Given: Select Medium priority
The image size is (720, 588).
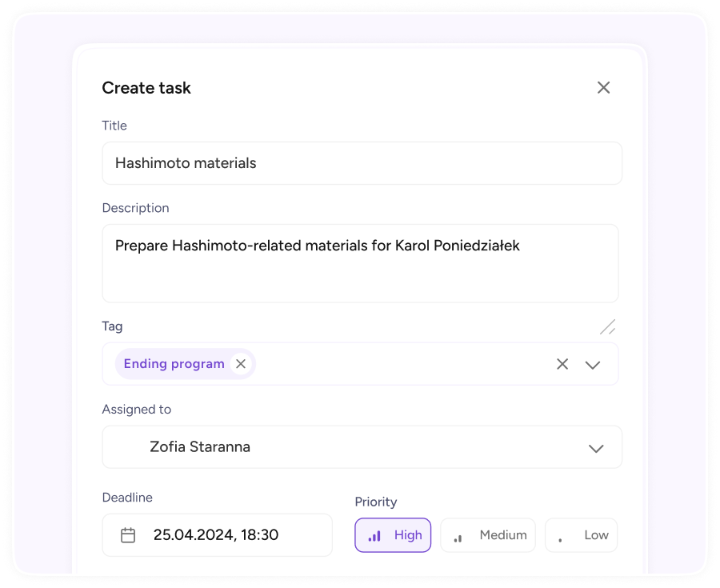Looking at the screenshot, I should pos(488,535).
